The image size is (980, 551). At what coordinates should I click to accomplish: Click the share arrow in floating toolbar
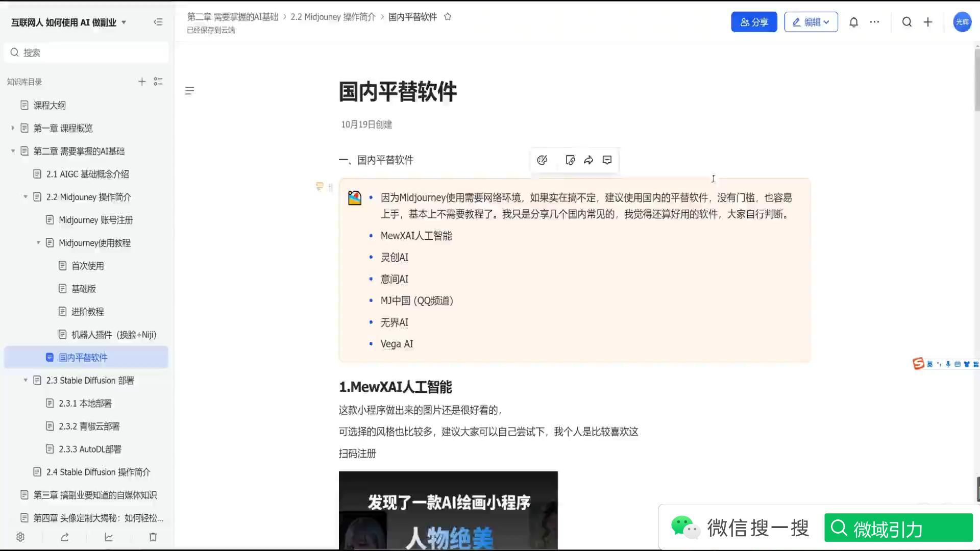pyautogui.click(x=589, y=160)
